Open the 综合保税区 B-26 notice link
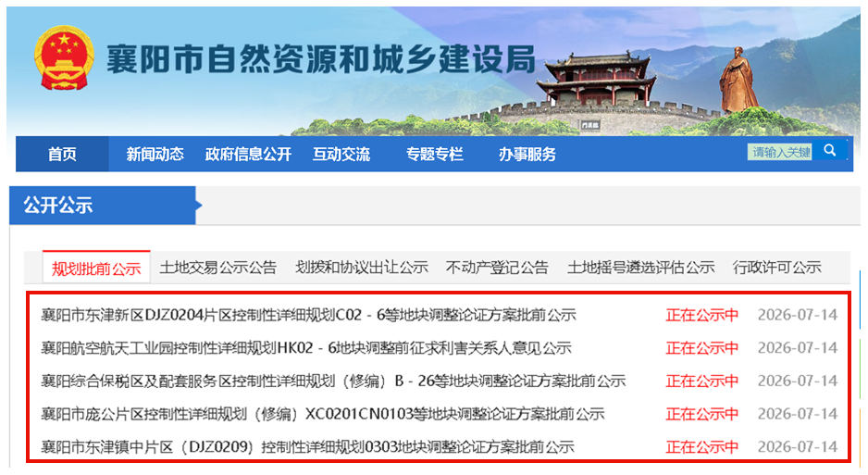Image resolution: width=868 pixels, height=475 pixels. pos(333,381)
